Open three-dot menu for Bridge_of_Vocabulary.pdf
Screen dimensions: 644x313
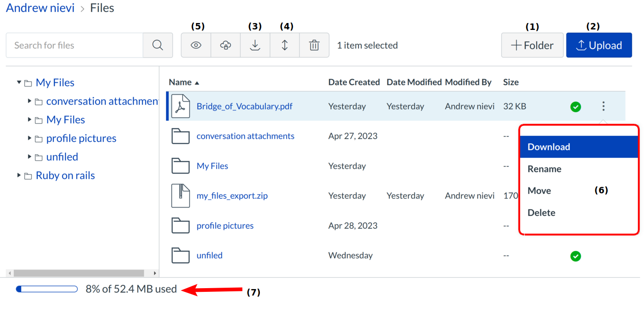point(603,106)
